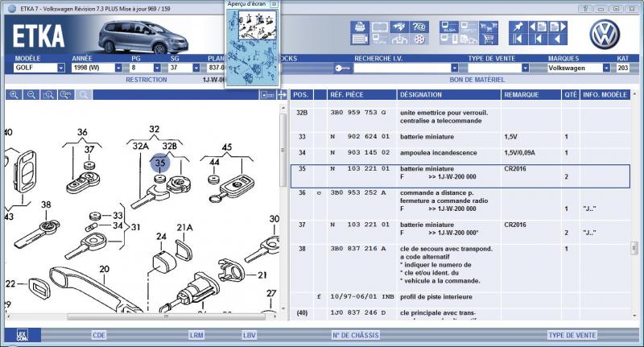This screenshot has width=644, height=347.
Task: Zoom in on the parts illustration
Action: [x=14, y=95]
